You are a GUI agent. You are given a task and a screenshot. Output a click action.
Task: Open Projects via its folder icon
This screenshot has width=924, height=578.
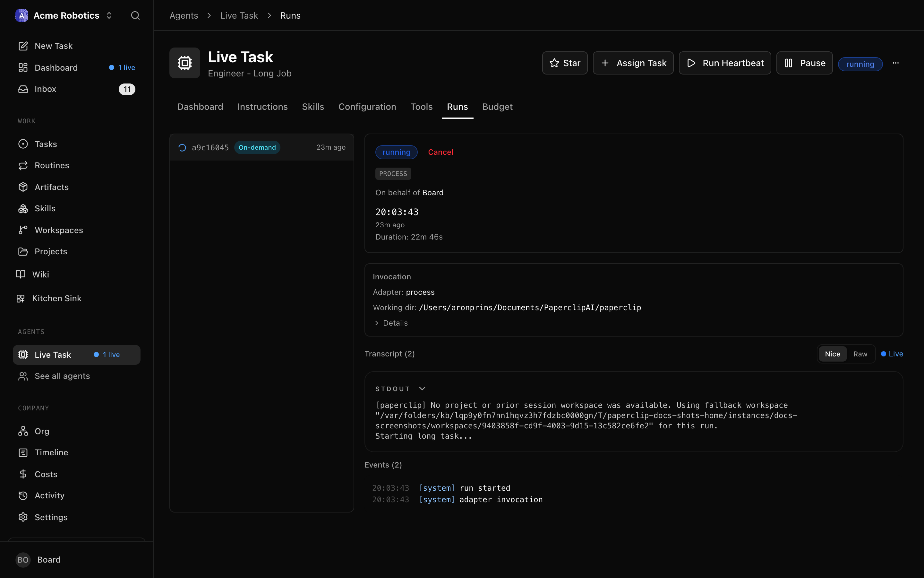[x=23, y=251]
